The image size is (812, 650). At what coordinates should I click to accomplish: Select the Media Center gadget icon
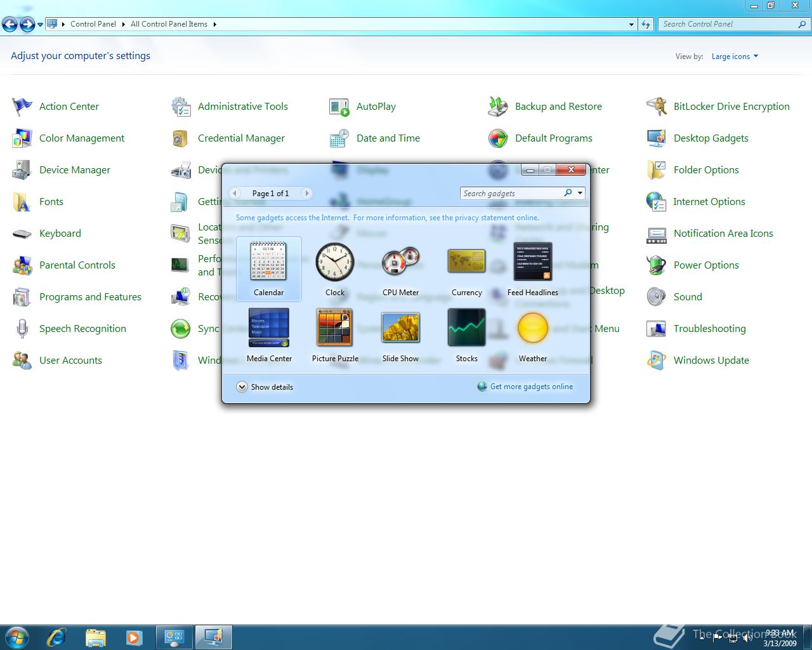[269, 328]
